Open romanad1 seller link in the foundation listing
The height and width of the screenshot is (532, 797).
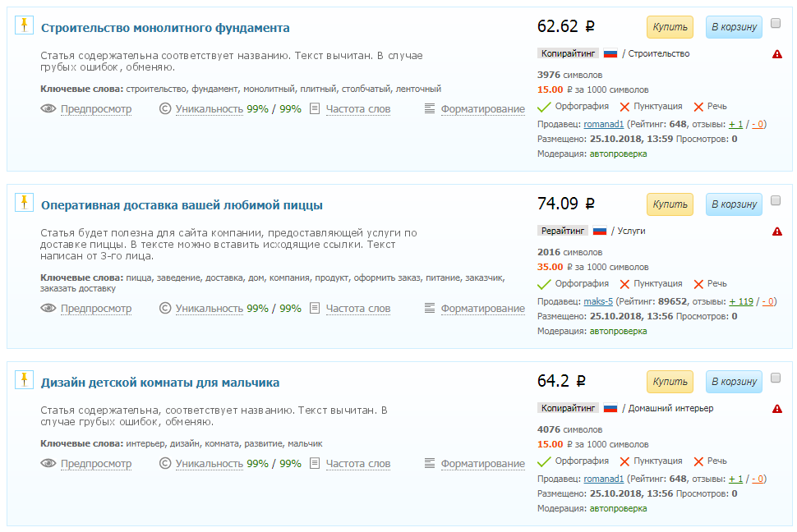(x=603, y=124)
